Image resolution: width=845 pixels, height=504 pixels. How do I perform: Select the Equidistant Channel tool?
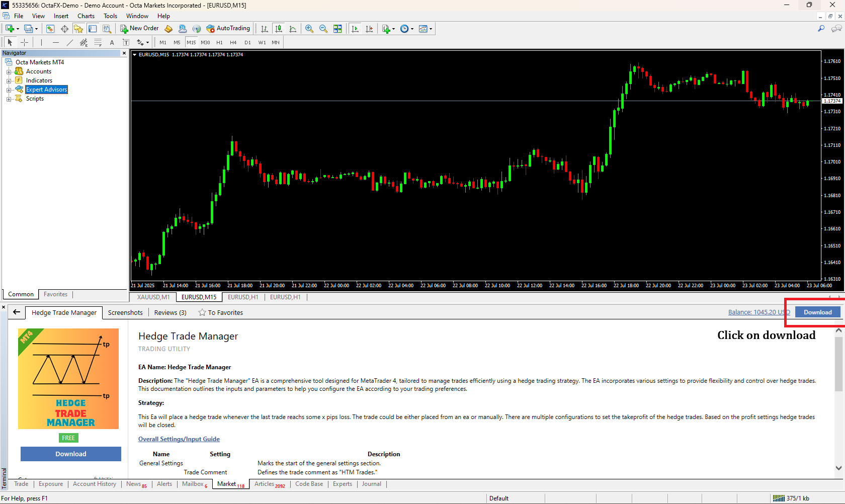coord(83,43)
